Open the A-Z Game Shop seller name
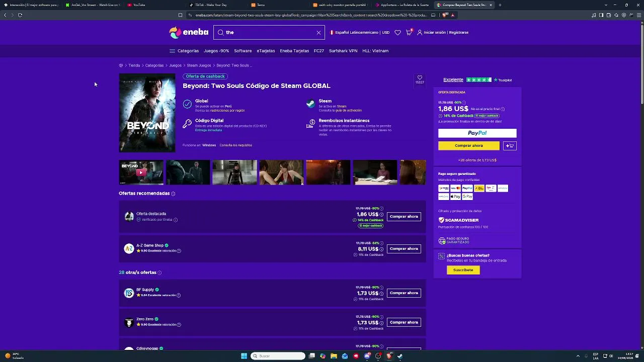The image size is (644, 362). [150, 245]
